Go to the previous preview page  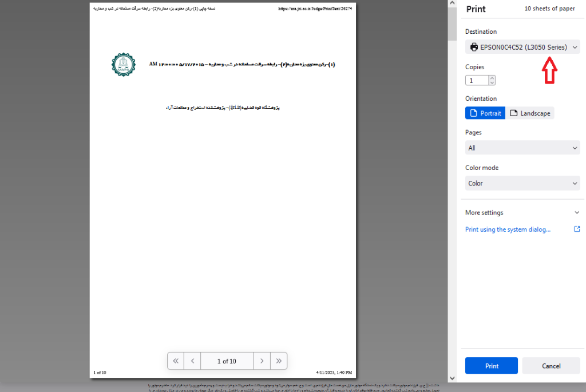[x=192, y=361]
